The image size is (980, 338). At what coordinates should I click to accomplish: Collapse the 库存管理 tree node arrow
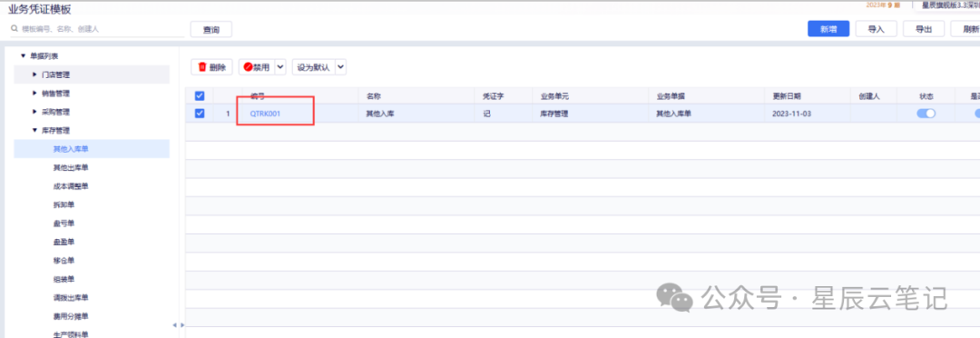tap(34, 130)
